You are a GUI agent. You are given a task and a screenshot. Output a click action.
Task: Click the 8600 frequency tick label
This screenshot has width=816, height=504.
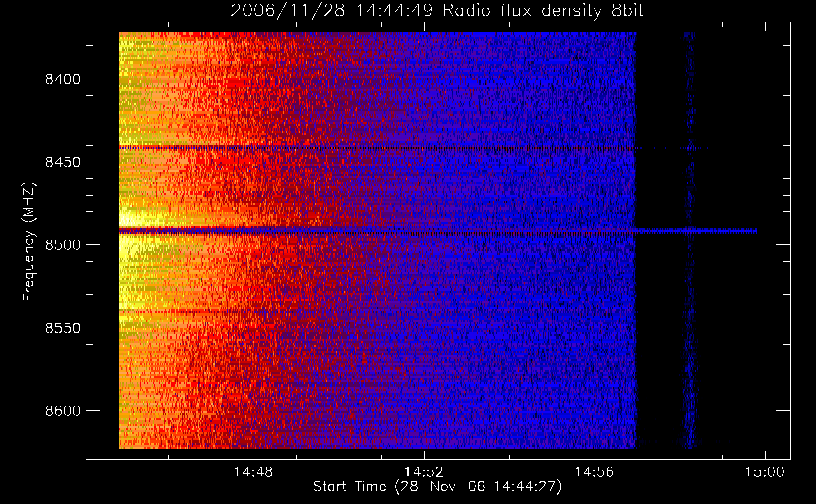point(63,411)
